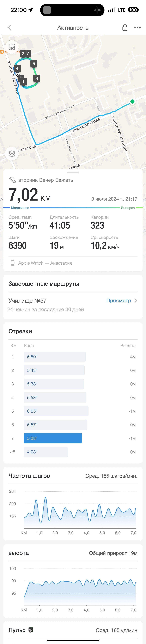Tap the running shoe activity icon
Screen dimensions: 146x644
(x=12, y=179)
